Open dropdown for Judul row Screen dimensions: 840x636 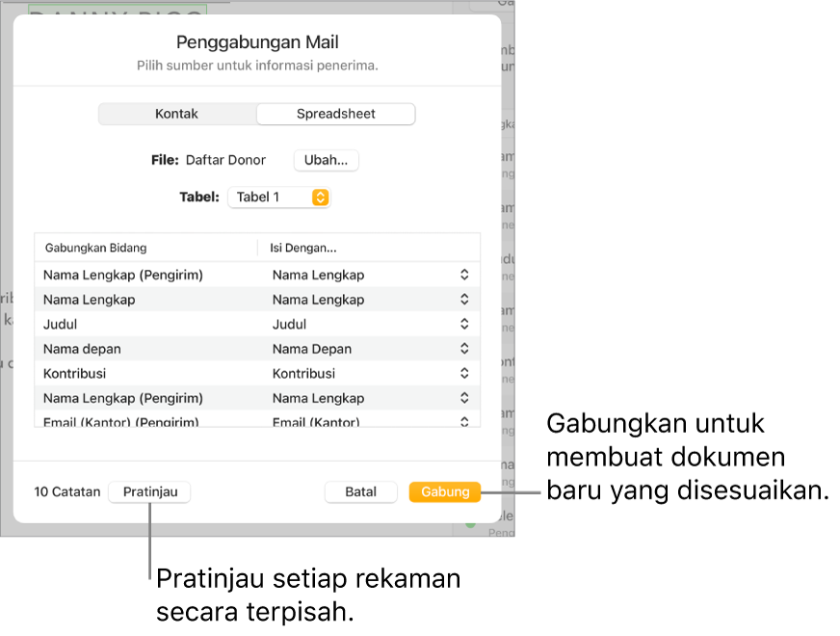click(464, 324)
